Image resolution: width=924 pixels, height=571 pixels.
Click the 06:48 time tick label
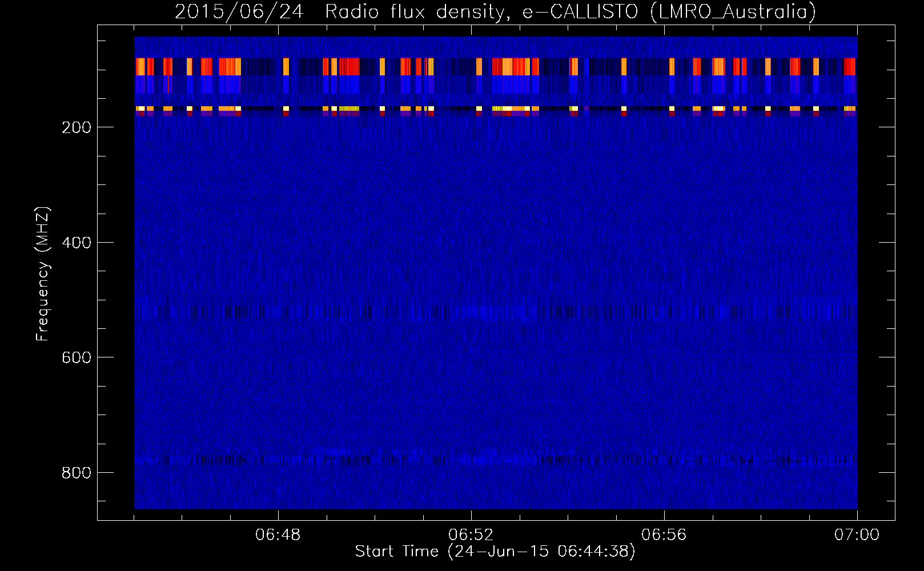(x=278, y=535)
